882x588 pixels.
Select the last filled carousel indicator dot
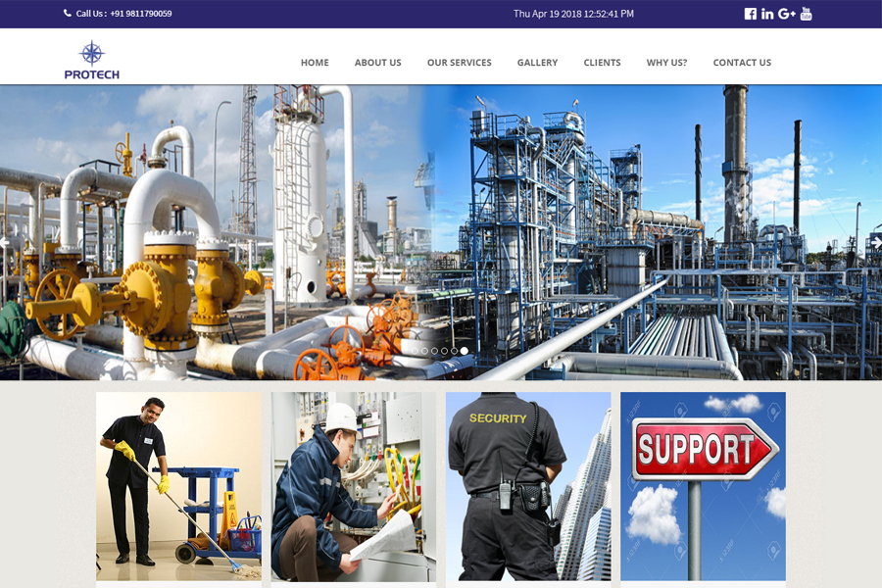point(465,351)
